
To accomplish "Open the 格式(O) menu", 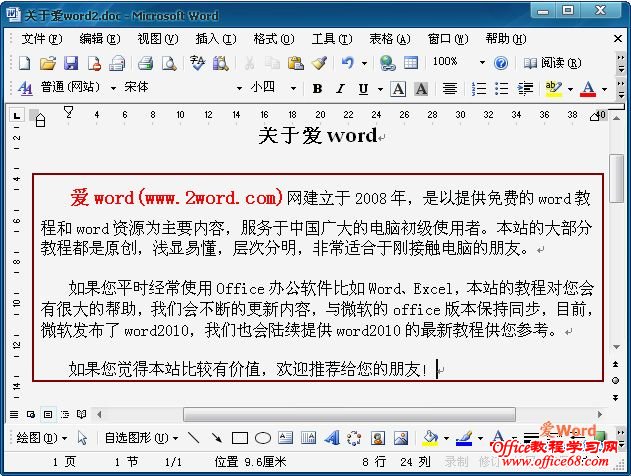I will pyautogui.click(x=274, y=39).
